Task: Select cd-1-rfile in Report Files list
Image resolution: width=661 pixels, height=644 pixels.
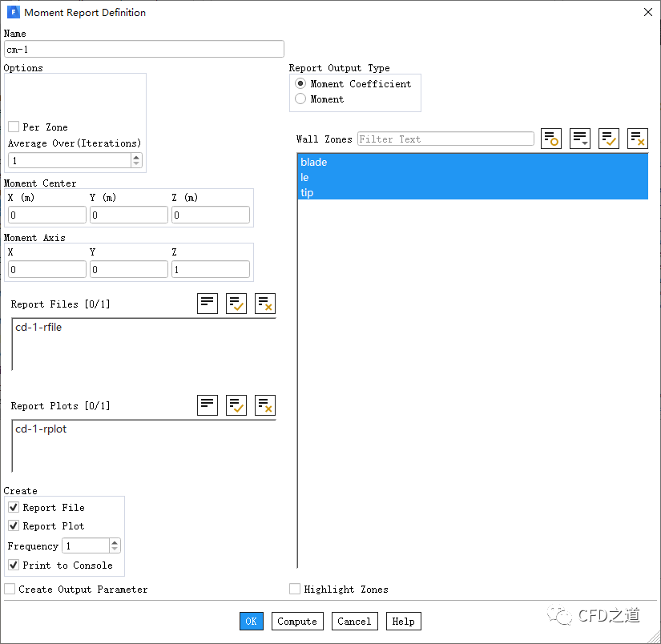Action: click(x=38, y=328)
